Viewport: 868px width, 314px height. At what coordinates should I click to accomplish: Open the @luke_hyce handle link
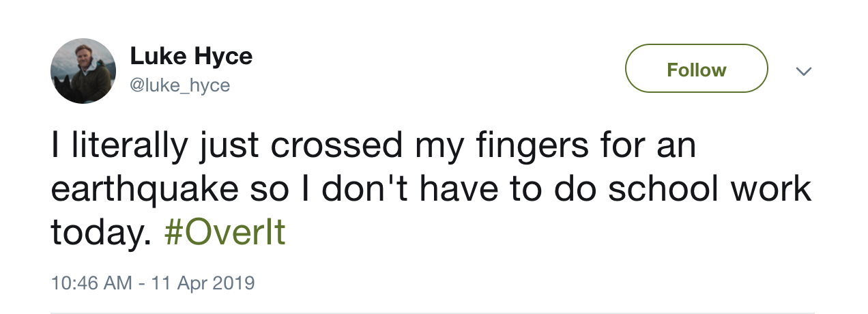(180, 85)
